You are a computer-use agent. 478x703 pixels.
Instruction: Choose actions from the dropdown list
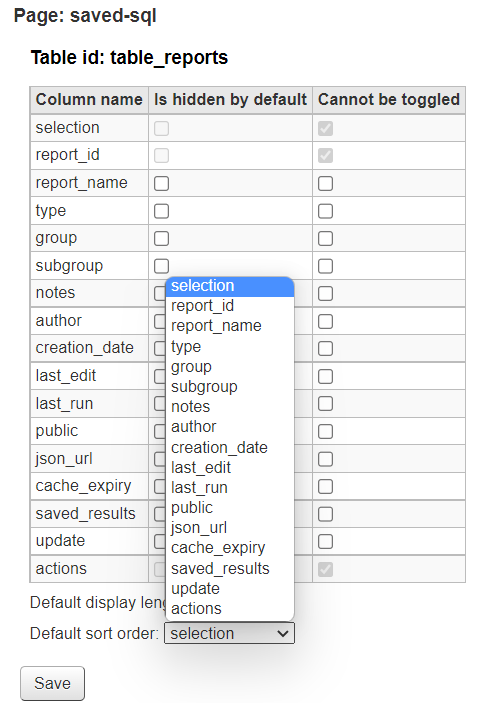point(230,609)
